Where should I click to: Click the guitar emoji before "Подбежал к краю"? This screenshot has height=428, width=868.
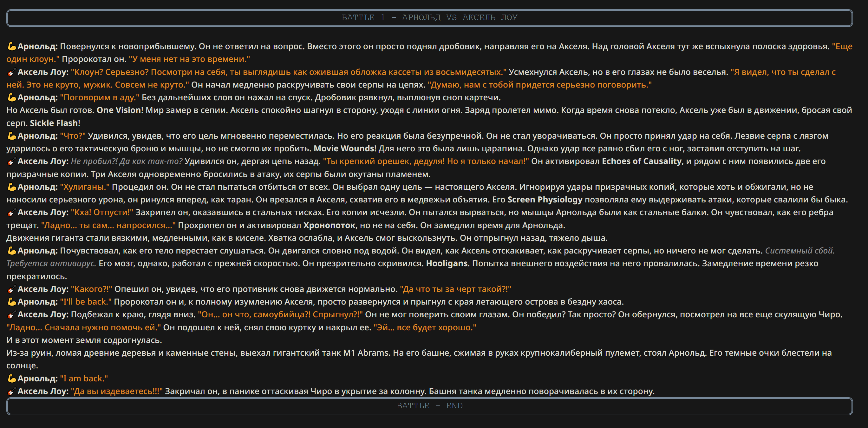(x=11, y=314)
